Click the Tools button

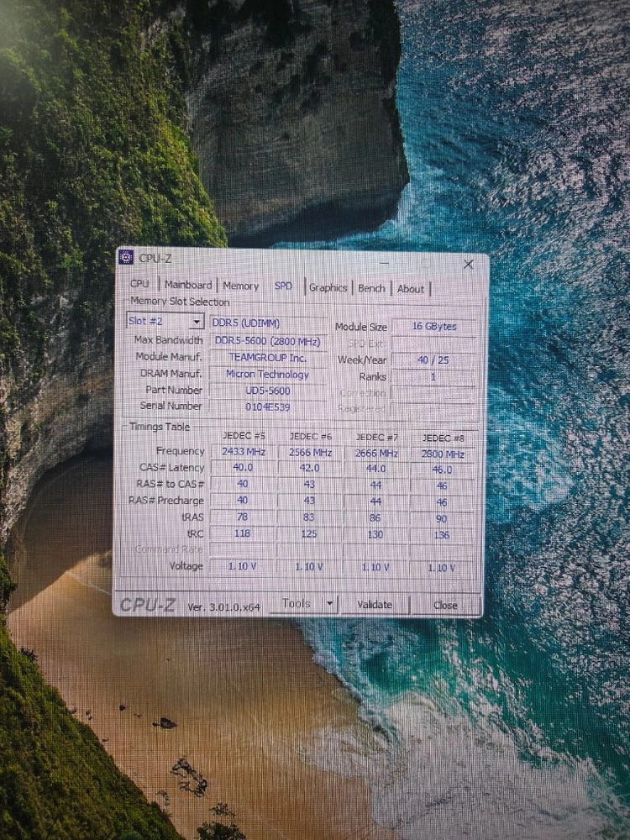[x=297, y=603]
